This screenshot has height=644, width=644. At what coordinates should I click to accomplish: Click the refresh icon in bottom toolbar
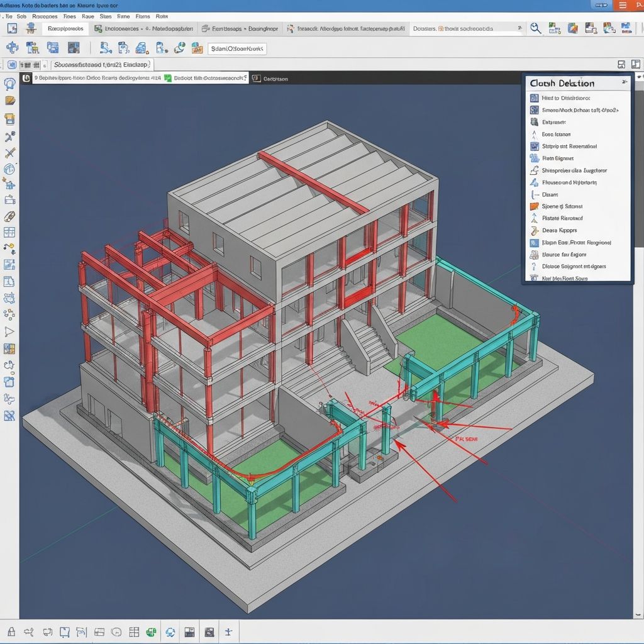coord(170,632)
